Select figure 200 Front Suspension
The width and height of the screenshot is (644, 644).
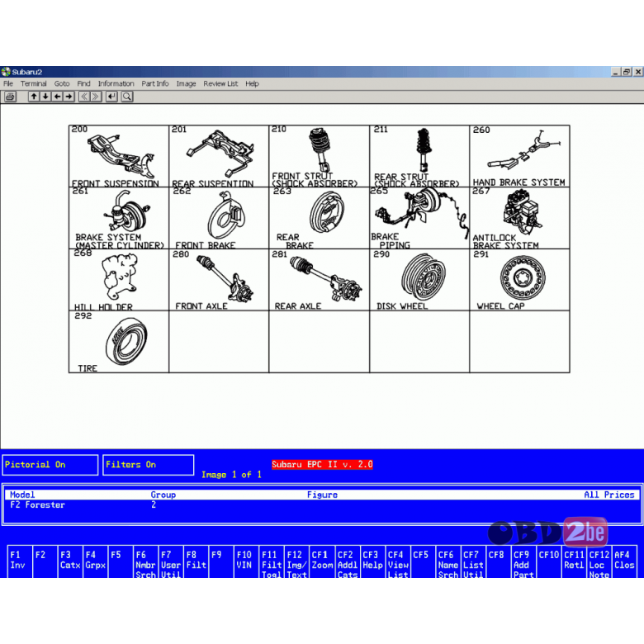pos(119,156)
